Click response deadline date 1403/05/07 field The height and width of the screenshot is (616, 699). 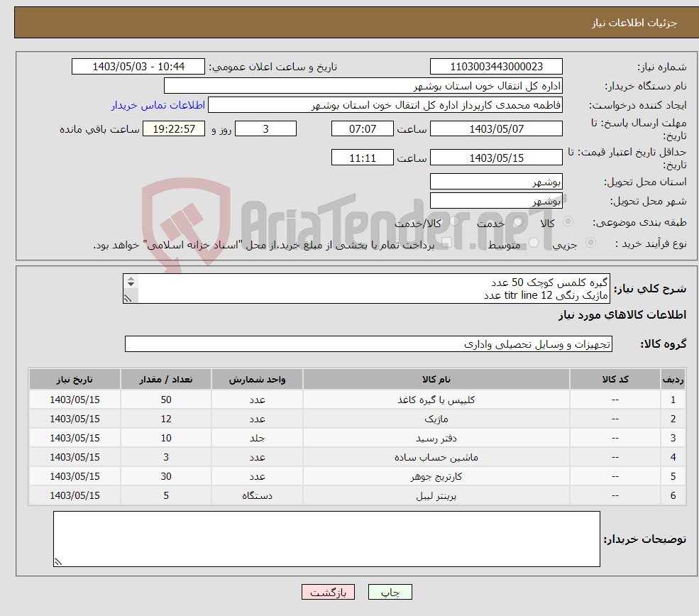[x=496, y=129]
